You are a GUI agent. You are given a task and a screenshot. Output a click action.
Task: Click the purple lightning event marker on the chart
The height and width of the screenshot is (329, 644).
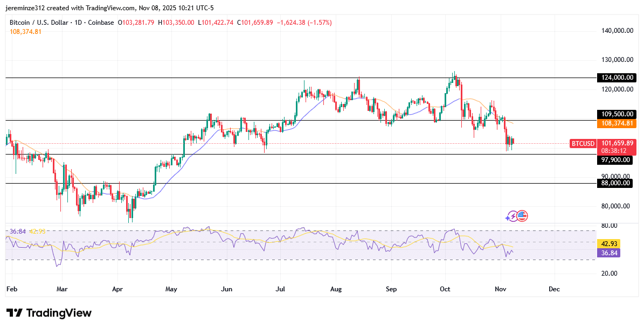point(513,215)
